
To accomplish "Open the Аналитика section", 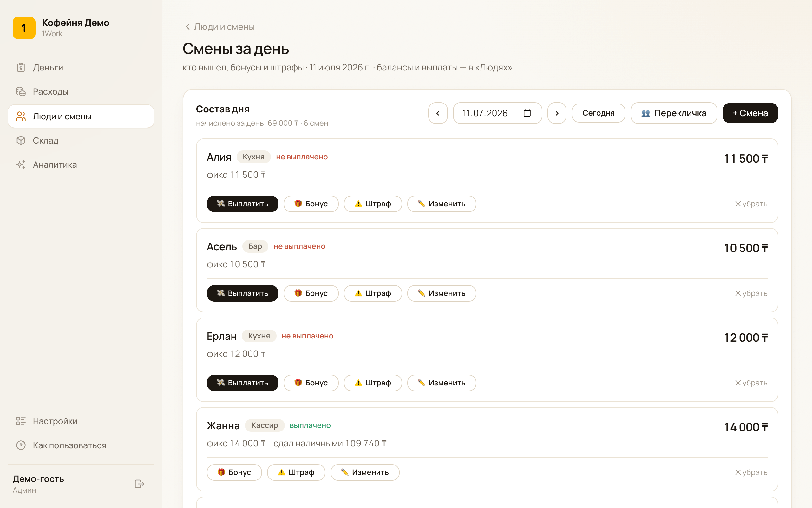I will coord(81,165).
